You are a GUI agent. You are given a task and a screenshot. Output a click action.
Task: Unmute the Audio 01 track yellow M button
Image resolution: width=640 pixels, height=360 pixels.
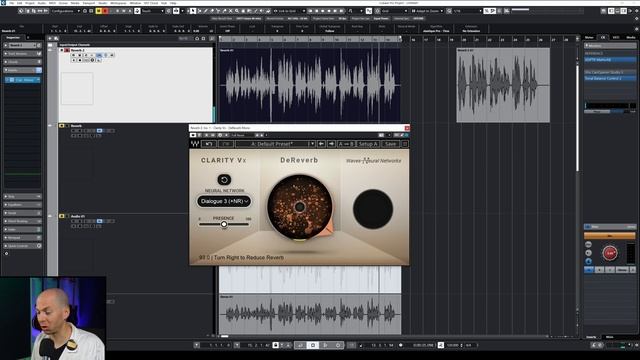click(x=62, y=216)
